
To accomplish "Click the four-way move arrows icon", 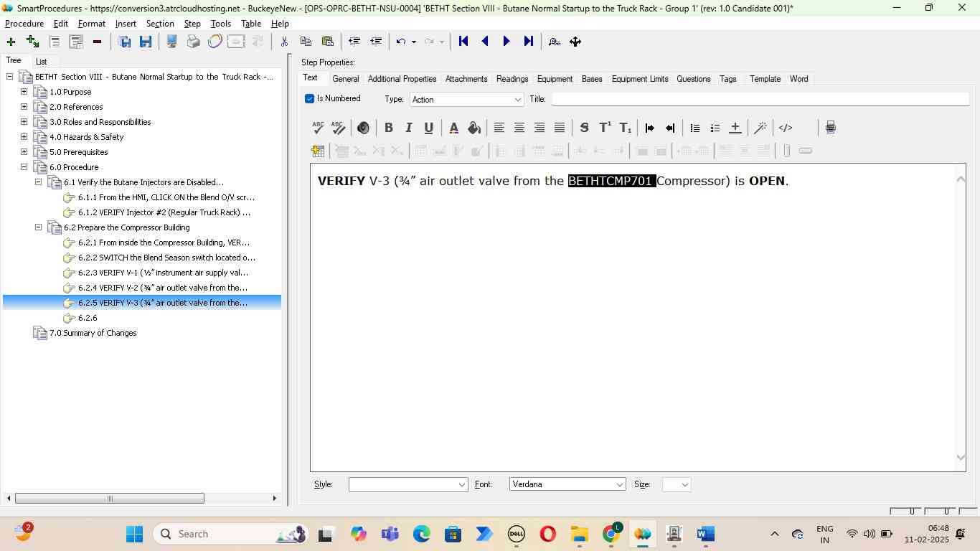I will click(x=575, y=42).
